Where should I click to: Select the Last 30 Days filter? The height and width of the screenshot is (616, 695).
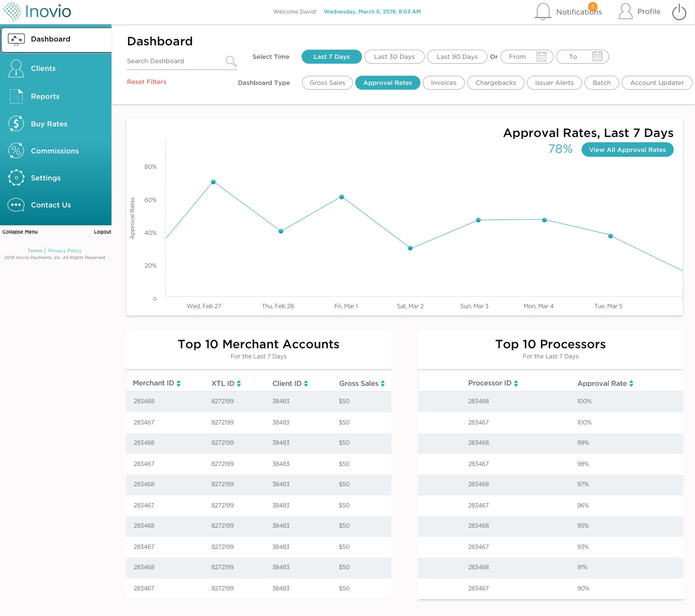[394, 57]
